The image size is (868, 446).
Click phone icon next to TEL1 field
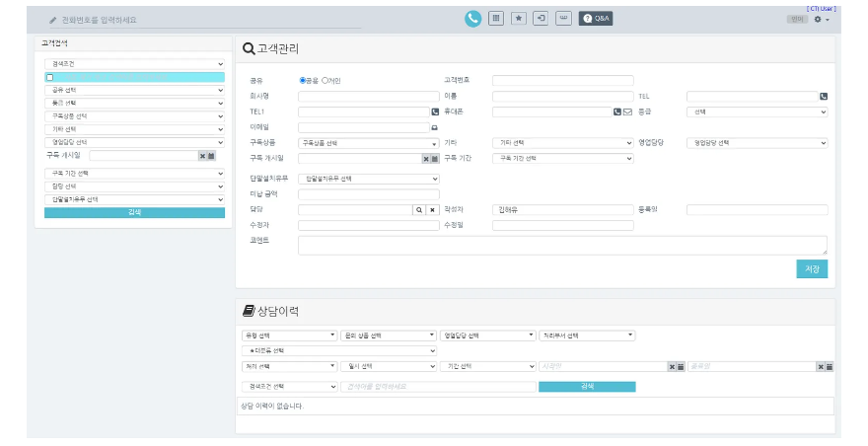pos(435,111)
